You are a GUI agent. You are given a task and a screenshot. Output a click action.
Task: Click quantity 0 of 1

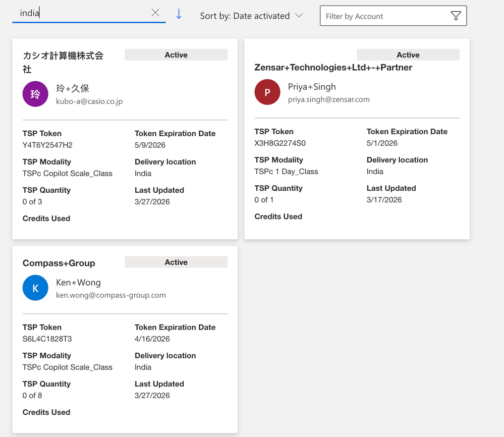coord(264,200)
